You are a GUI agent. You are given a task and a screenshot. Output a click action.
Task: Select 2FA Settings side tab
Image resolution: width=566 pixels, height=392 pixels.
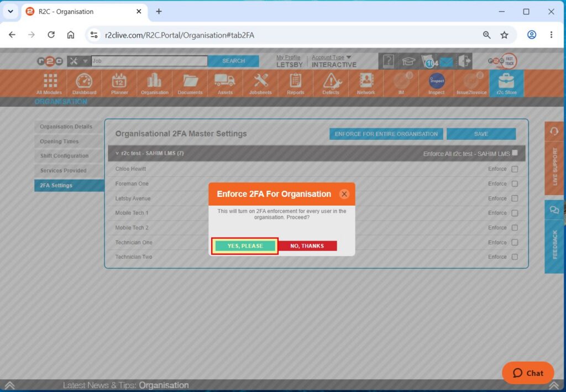[69, 186]
